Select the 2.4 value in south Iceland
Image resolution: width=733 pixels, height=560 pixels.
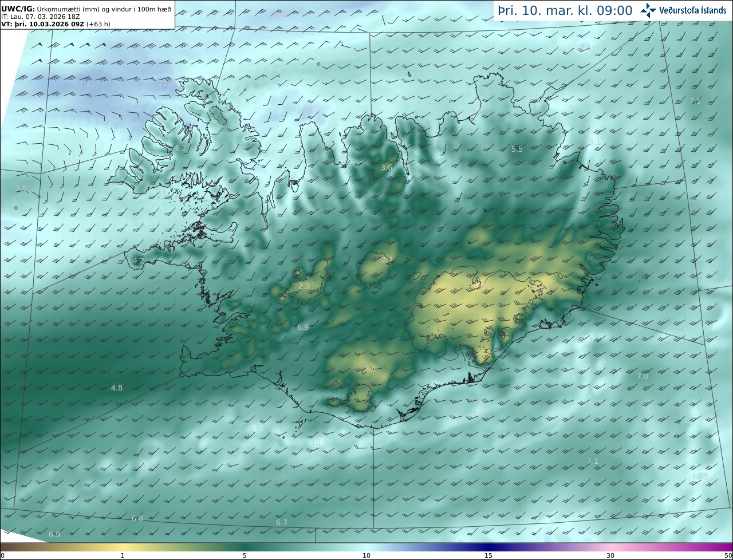370,369
